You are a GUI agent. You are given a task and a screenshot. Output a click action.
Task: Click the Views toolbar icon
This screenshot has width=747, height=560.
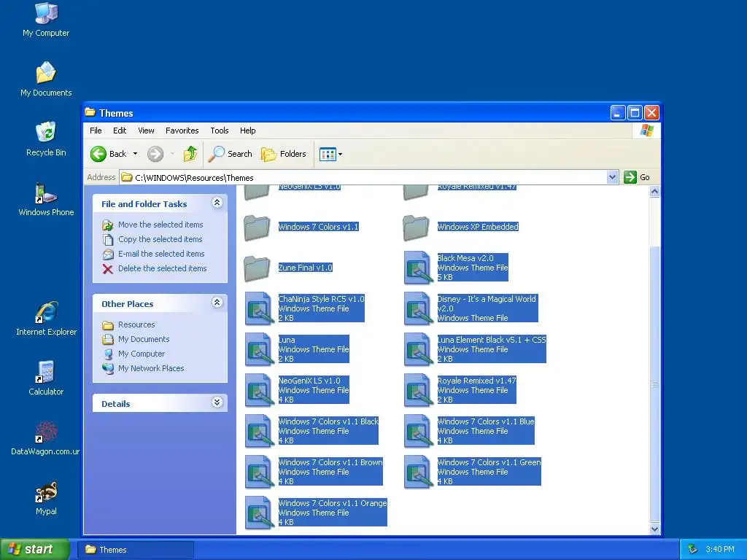(x=328, y=155)
